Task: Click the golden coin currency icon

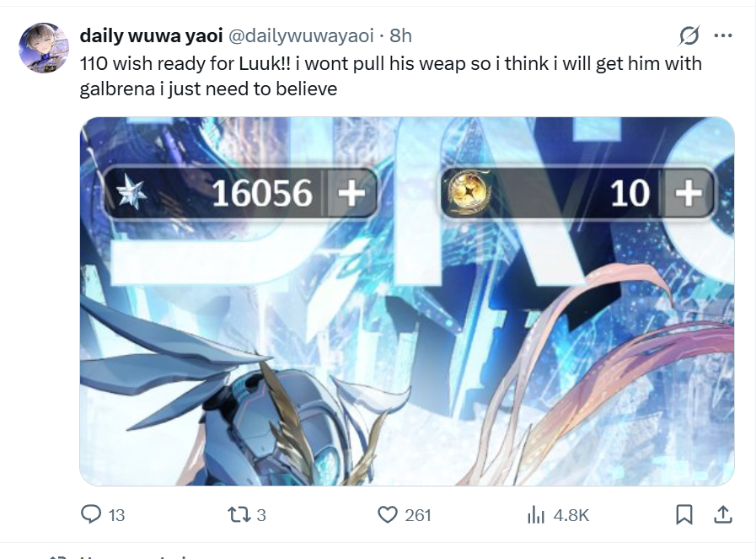Action: [467, 193]
